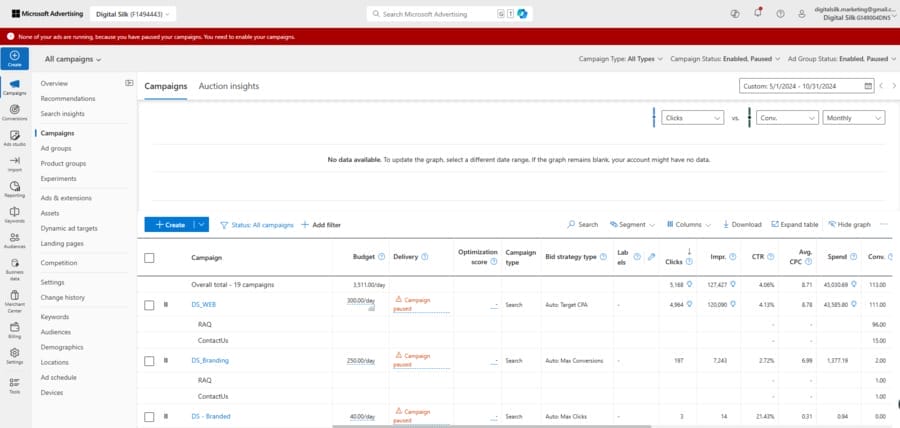The height and width of the screenshot is (428, 900).
Task: Expand the All campaigns dropdown
Action: tap(73, 59)
